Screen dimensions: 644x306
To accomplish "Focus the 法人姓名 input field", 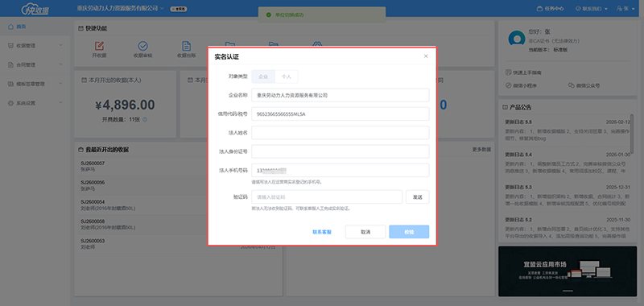I will [x=341, y=133].
